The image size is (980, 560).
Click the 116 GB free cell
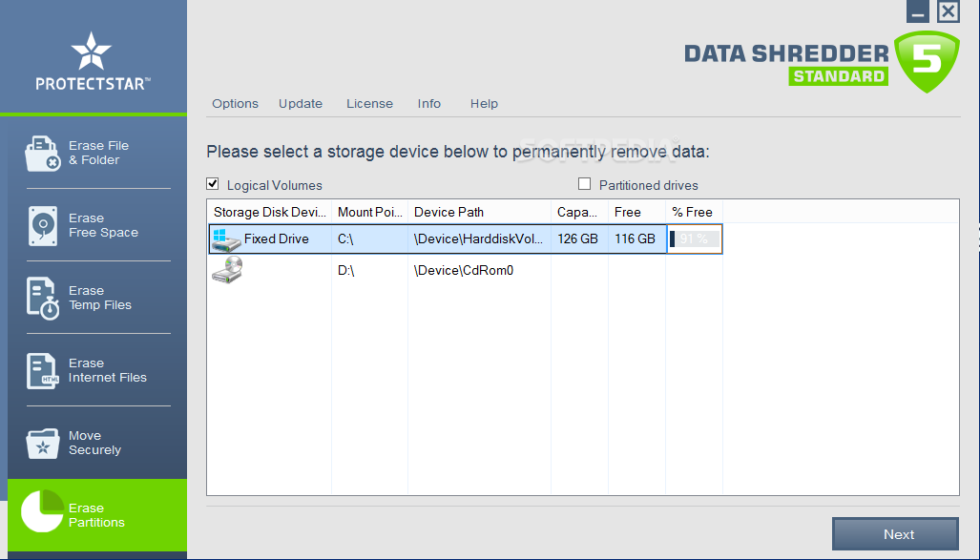coord(636,239)
